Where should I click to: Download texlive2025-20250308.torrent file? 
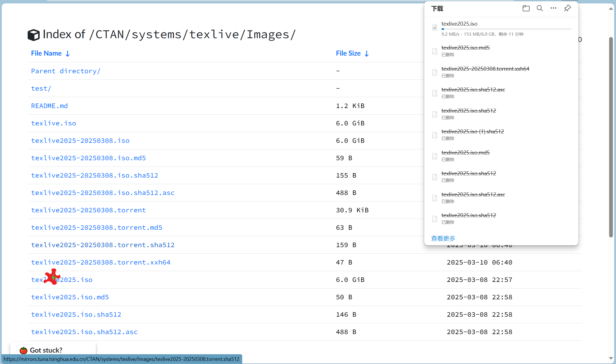pyautogui.click(x=88, y=210)
